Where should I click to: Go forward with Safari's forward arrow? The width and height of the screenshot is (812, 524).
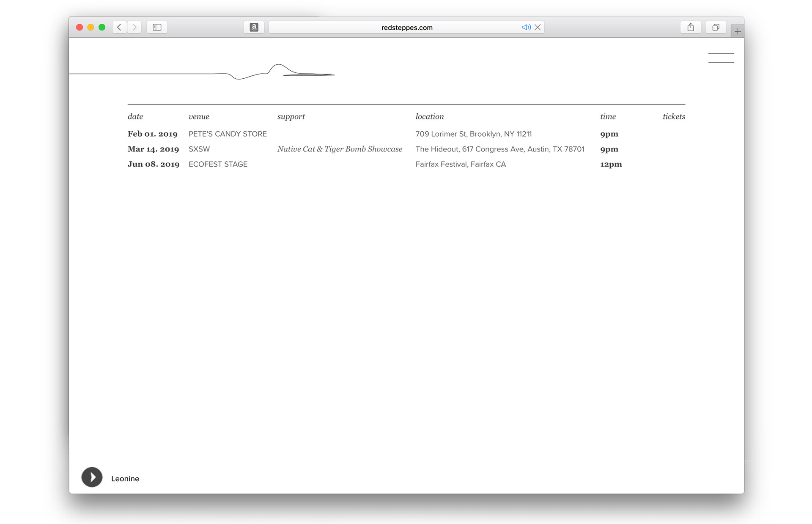[134, 27]
